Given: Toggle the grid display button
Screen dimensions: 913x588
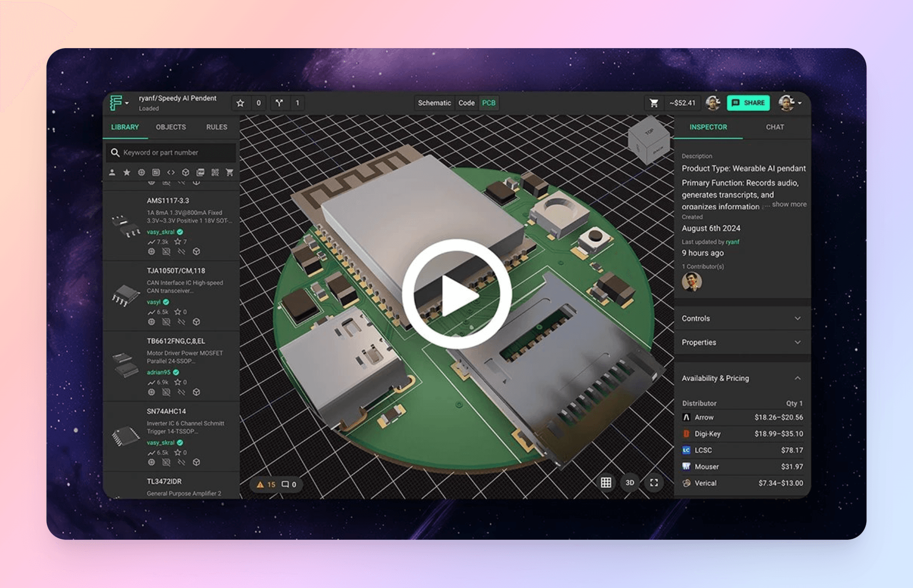Looking at the screenshot, I should click(606, 483).
